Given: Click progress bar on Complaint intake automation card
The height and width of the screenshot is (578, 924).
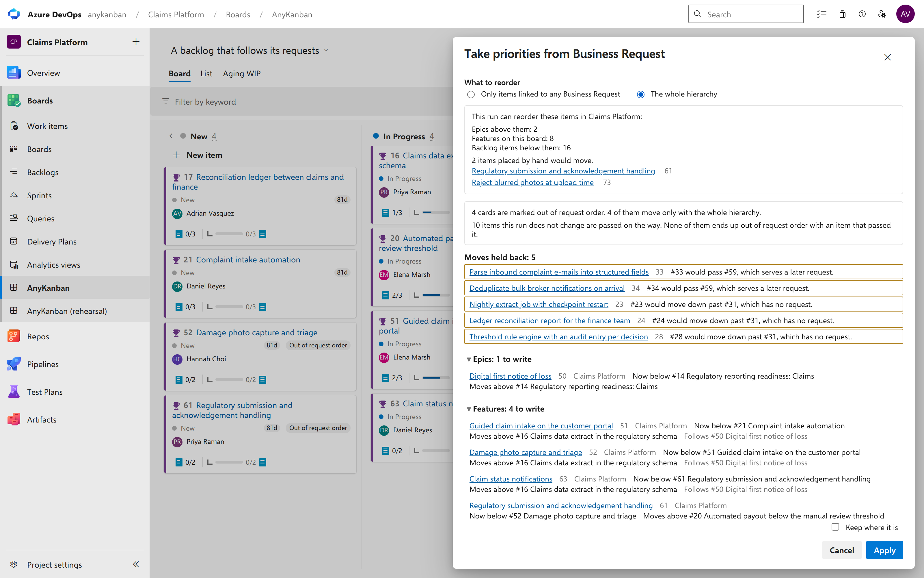Looking at the screenshot, I should coord(229,307).
